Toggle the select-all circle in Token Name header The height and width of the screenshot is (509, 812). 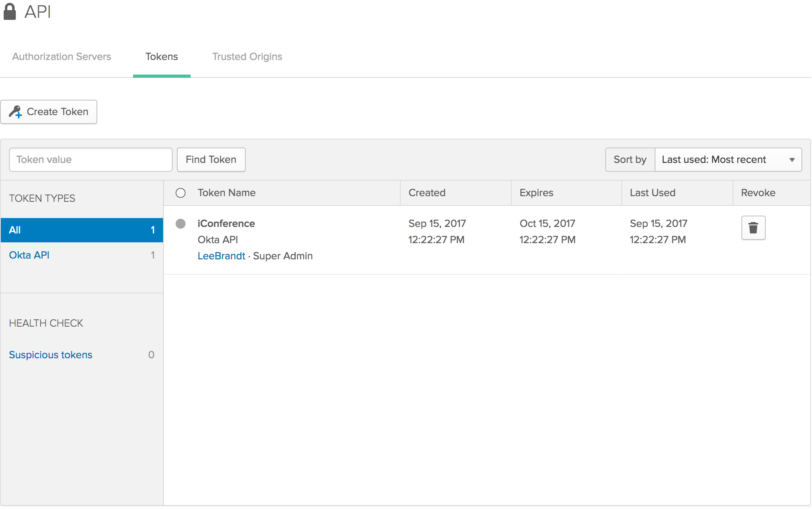click(x=180, y=193)
